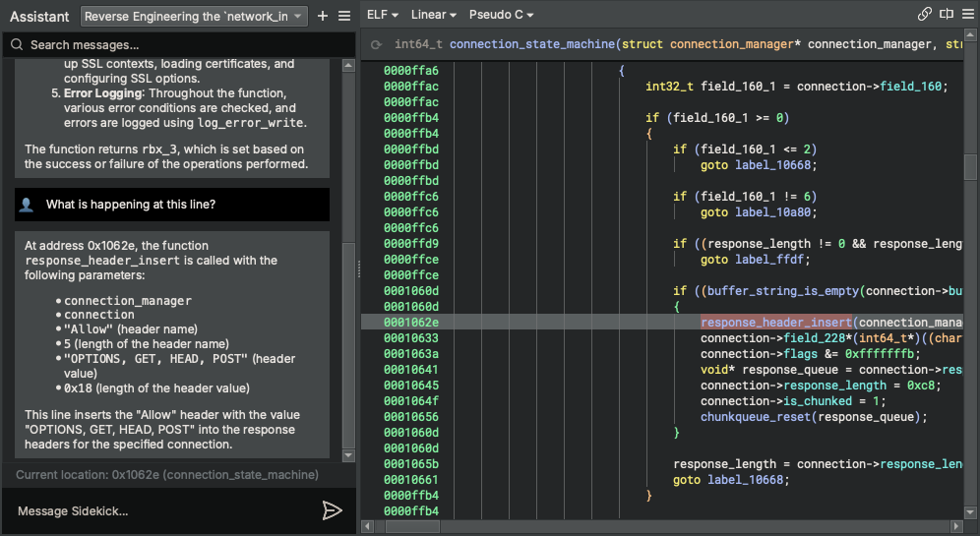
Task: Click the Search messages field
Action: 179,45
